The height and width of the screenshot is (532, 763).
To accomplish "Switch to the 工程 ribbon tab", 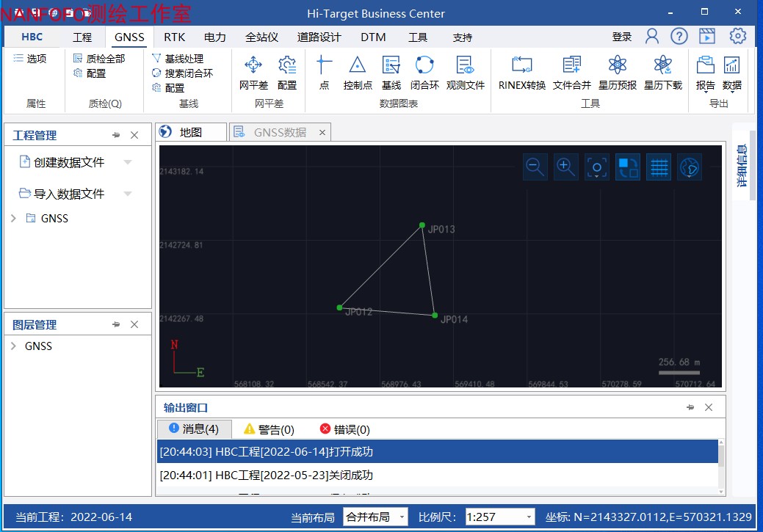I will click(82, 37).
